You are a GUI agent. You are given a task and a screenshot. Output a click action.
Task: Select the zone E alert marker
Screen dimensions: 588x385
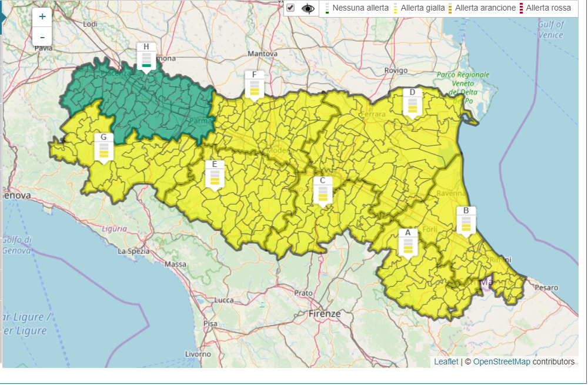[215, 175]
